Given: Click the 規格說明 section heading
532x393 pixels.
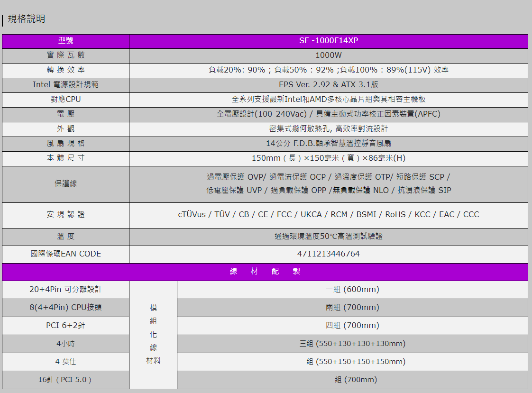Looking at the screenshot, I should pyautogui.click(x=27, y=19).
